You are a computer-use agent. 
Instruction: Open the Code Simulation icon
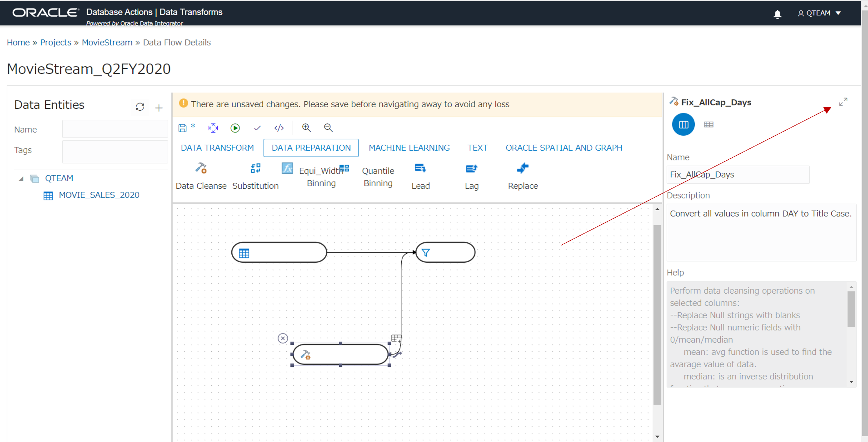[279, 128]
